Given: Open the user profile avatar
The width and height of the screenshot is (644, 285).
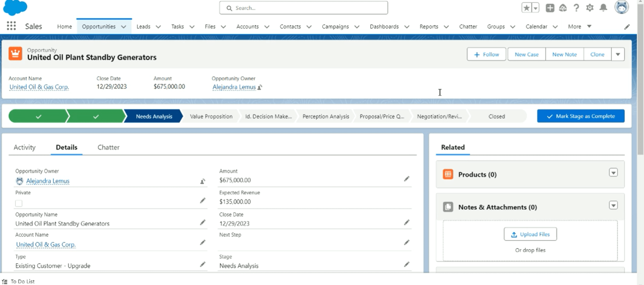Looking at the screenshot, I should tap(621, 7).
